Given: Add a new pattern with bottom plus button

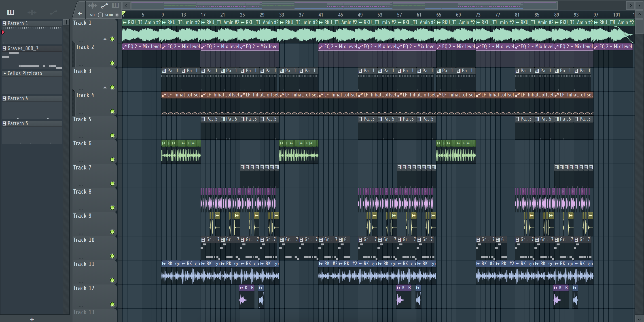Looking at the screenshot, I should click(32, 319).
